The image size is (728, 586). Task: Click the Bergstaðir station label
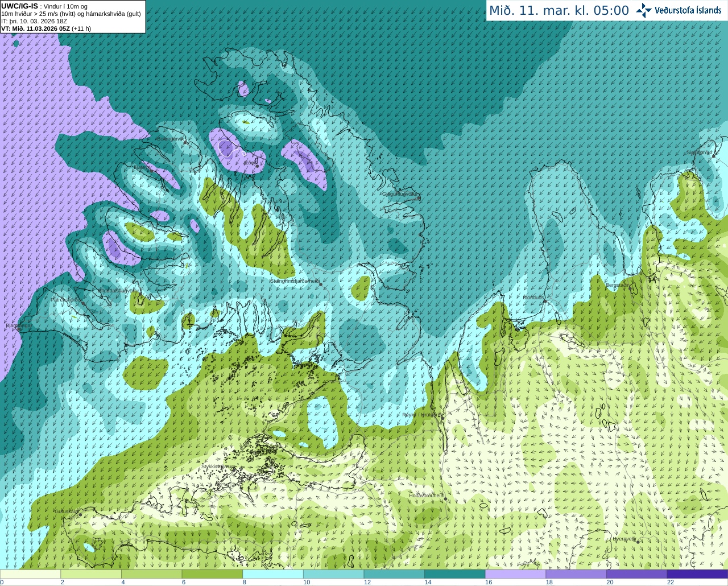coord(619,285)
